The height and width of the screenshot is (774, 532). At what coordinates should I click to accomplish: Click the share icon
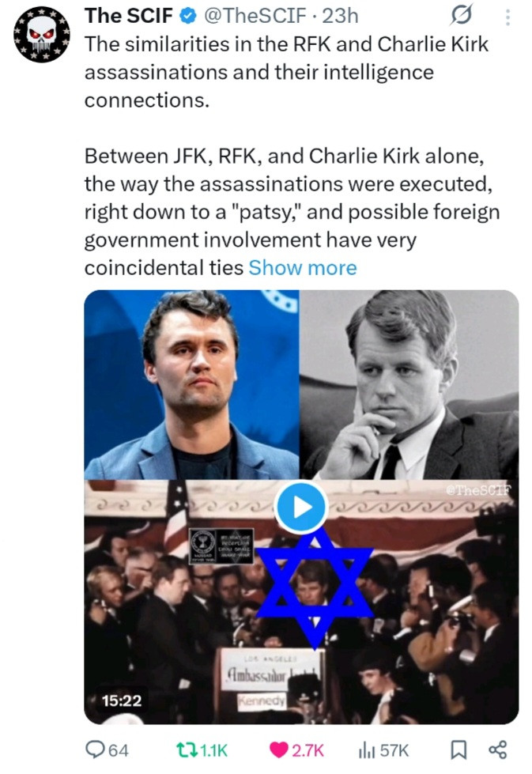pyautogui.click(x=498, y=749)
